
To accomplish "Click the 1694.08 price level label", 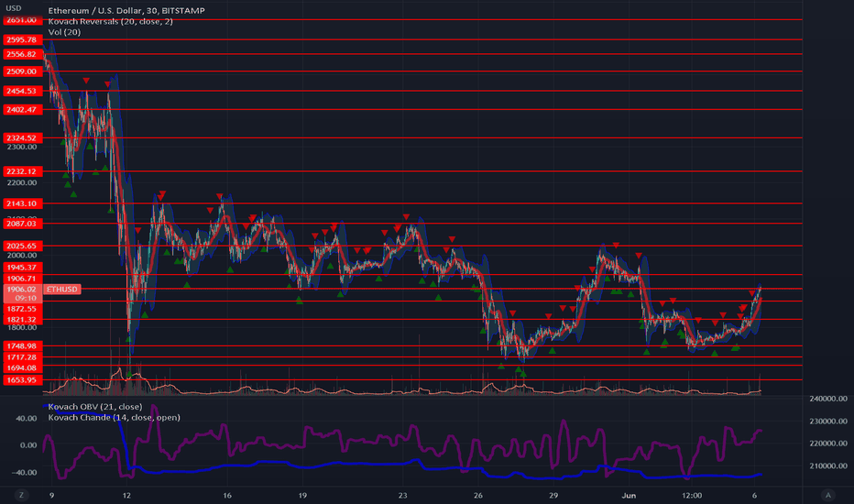I will point(22,368).
